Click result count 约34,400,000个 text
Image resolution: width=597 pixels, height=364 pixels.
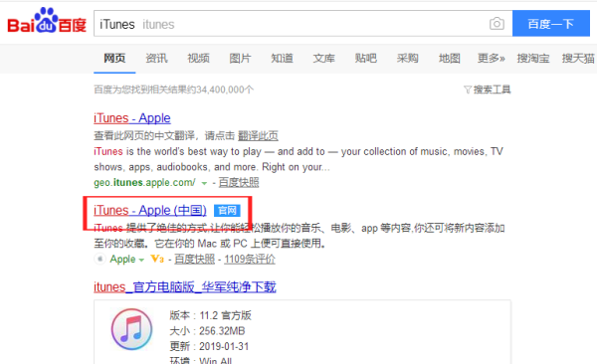coord(220,90)
